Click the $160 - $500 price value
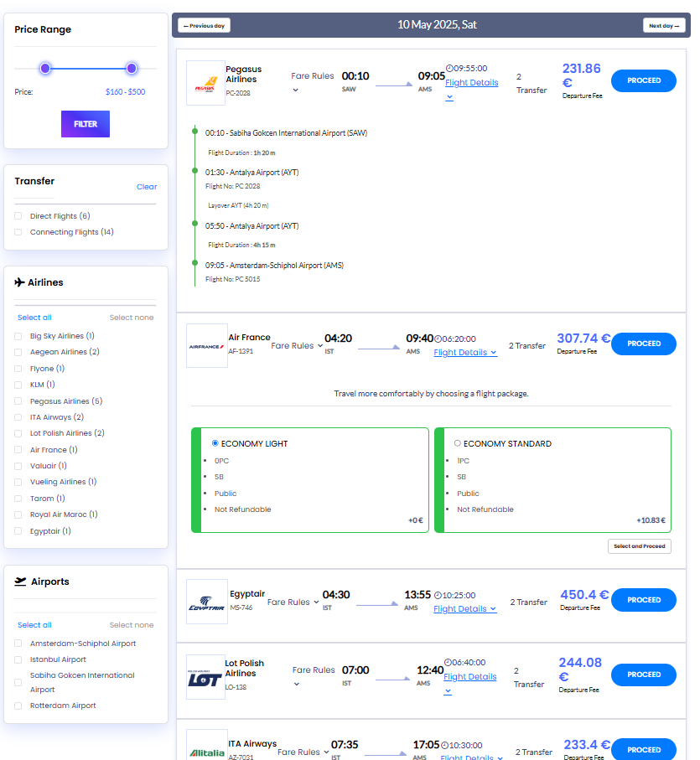 pos(125,91)
